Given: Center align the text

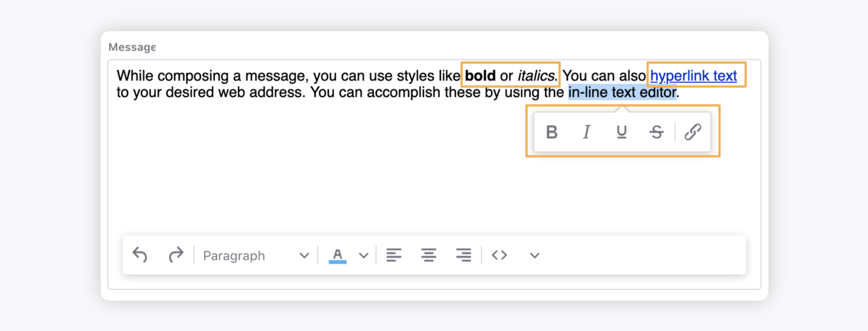Looking at the screenshot, I should (x=429, y=255).
